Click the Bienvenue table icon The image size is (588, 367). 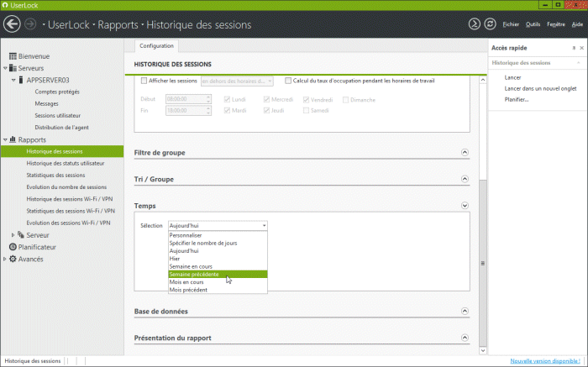click(x=13, y=56)
